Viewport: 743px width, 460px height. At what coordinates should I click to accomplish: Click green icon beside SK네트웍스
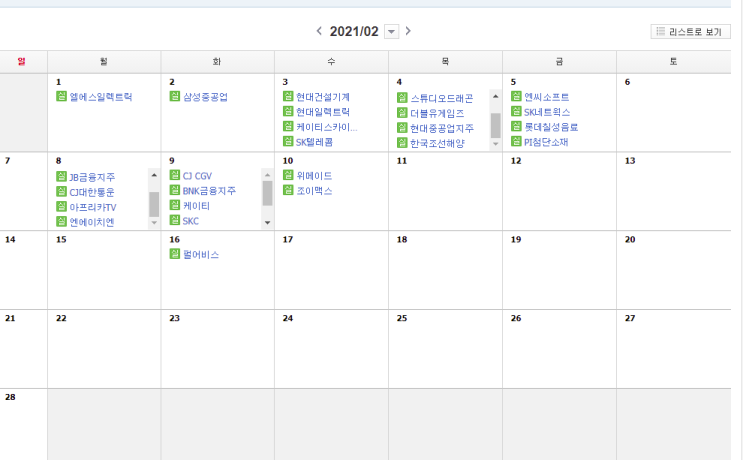[516, 111]
